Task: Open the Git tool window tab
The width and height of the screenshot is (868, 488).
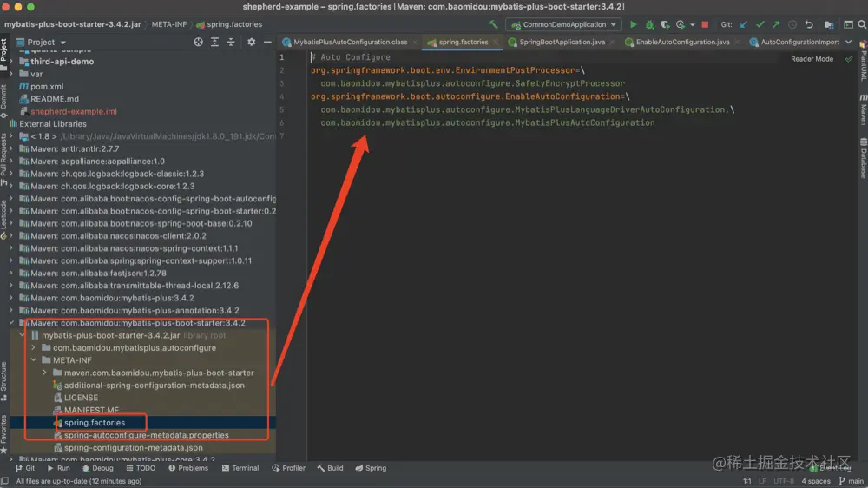Action: tap(25, 468)
